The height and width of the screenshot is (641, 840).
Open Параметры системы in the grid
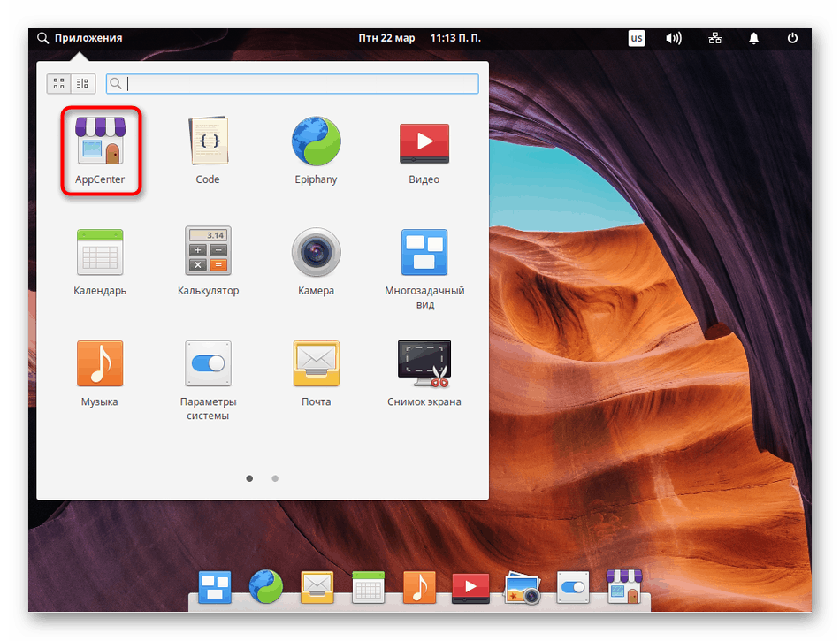pos(208,380)
